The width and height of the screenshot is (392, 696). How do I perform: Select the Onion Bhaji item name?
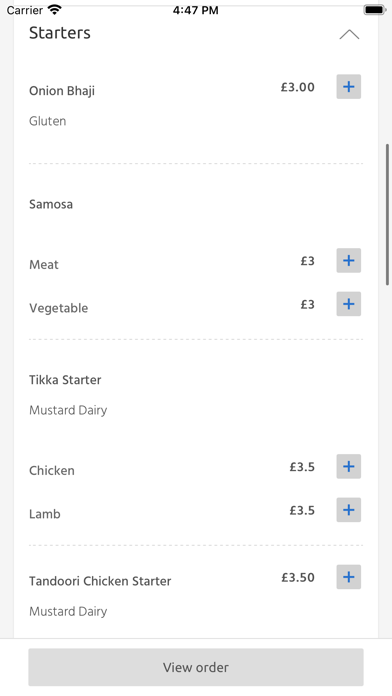pyautogui.click(x=62, y=91)
